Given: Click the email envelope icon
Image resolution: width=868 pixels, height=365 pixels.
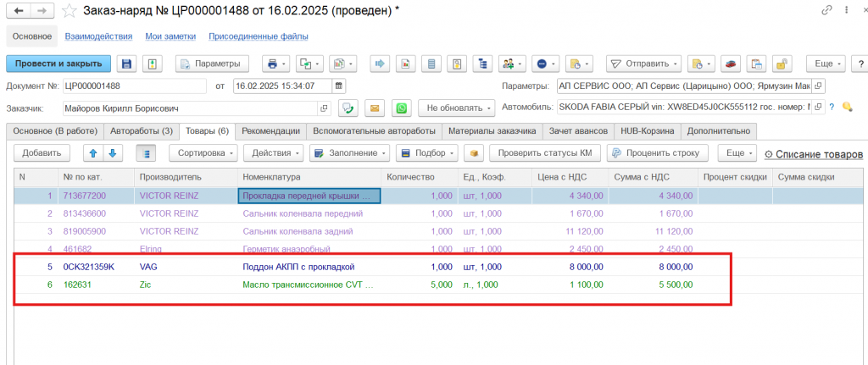Looking at the screenshot, I should pyautogui.click(x=374, y=108).
